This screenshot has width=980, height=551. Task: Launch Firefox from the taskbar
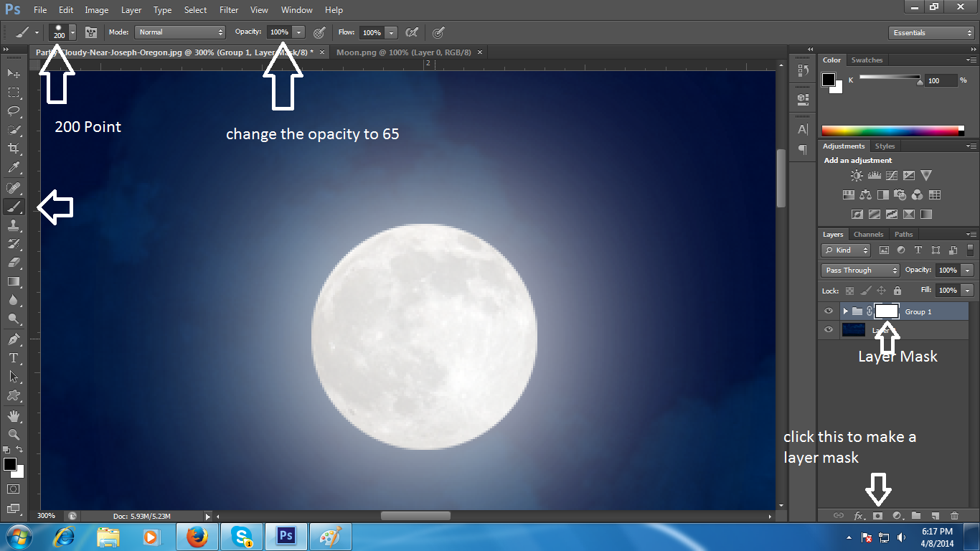click(197, 536)
